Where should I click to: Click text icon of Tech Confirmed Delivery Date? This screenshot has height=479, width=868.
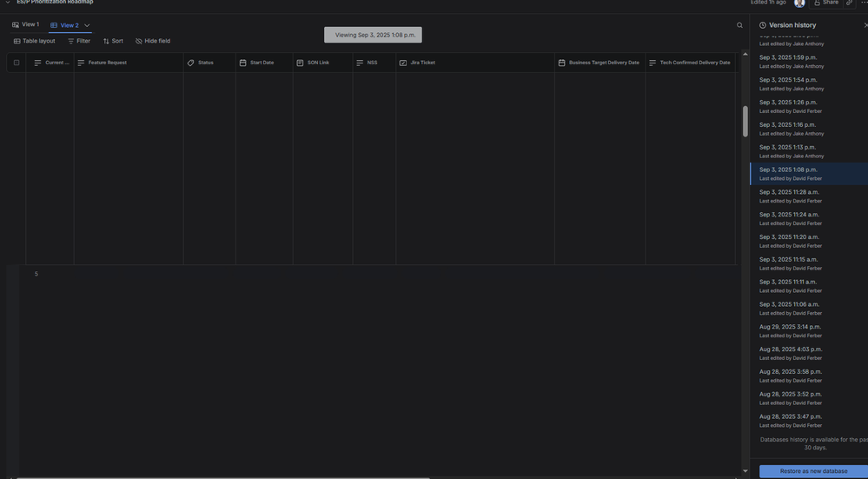[x=653, y=63]
